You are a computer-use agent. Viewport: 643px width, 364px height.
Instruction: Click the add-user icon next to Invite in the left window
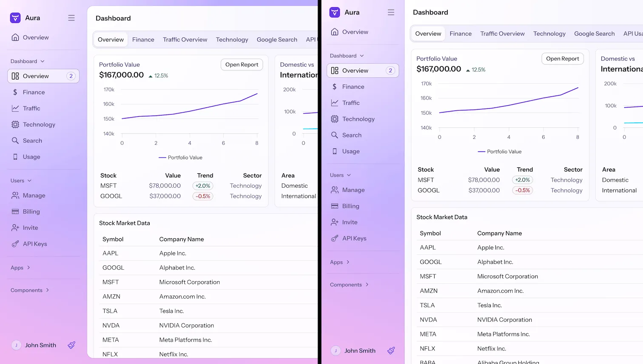click(x=15, y=228)
